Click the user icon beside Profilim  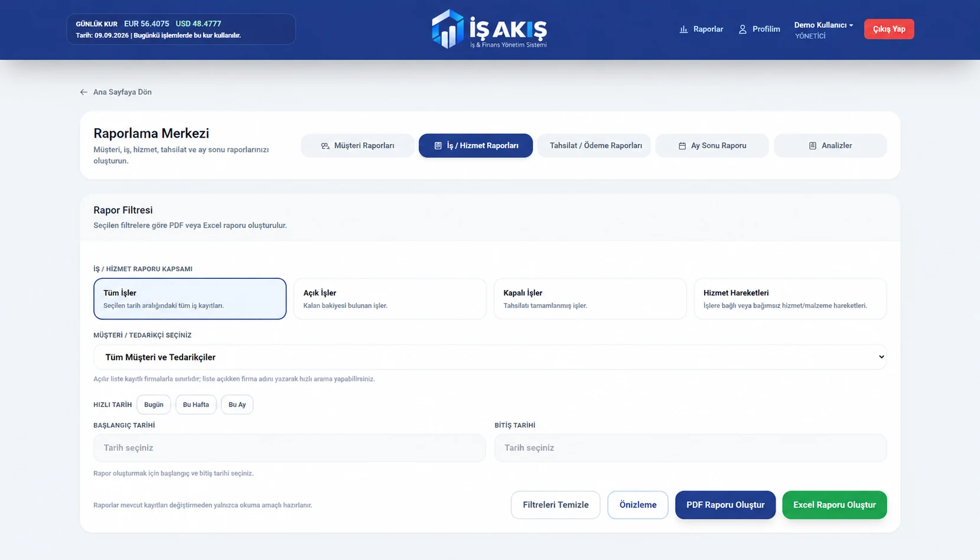743,29
